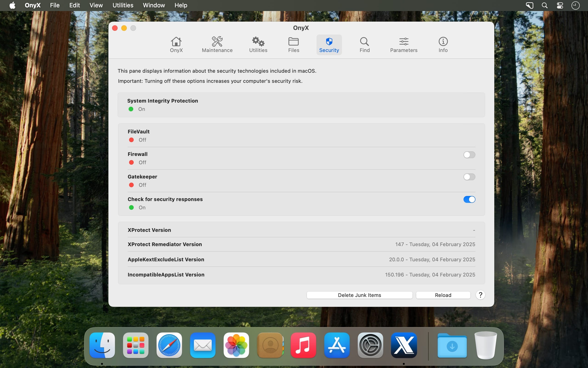Open the Utilities gears pane
This screenshot has width=588, height=368.
click(x=258, y=45)
